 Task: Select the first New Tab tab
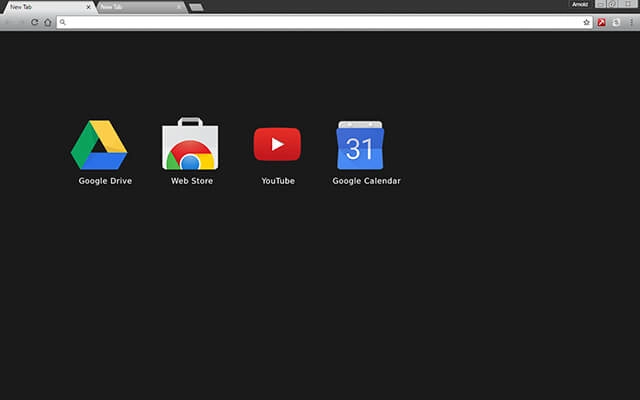[49, 7]
